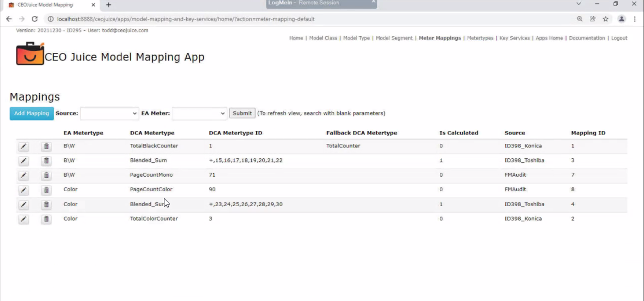Click the CEO Juice briefcase logo
Viewport: 644px width, 301px height.
click(x=30, y=54)
